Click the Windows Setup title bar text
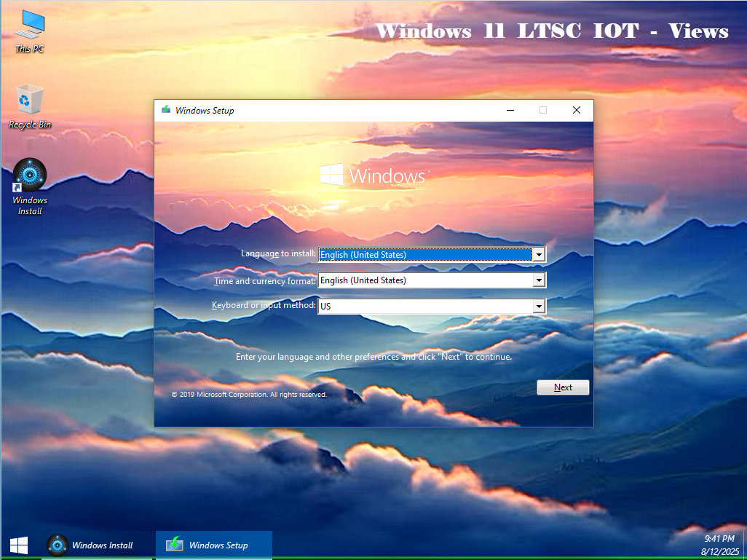747x560 pixels. (205, 111)
